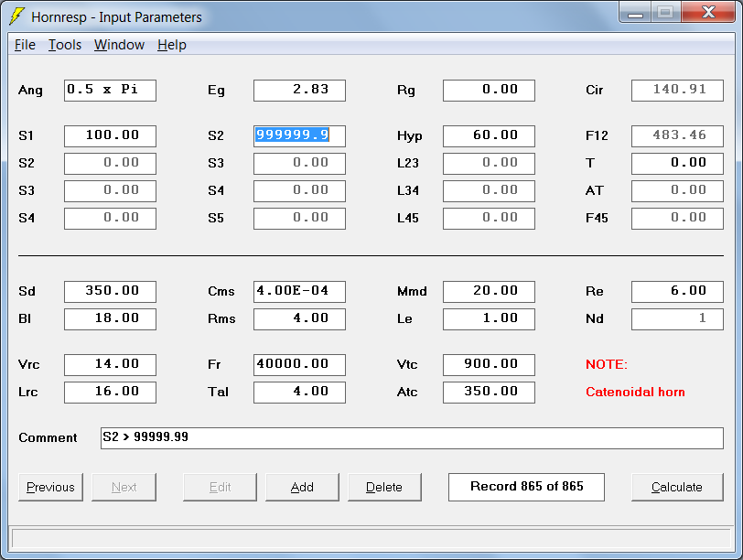Open the Help menu
Screen dimensions: 743x560
coord(171,45)
